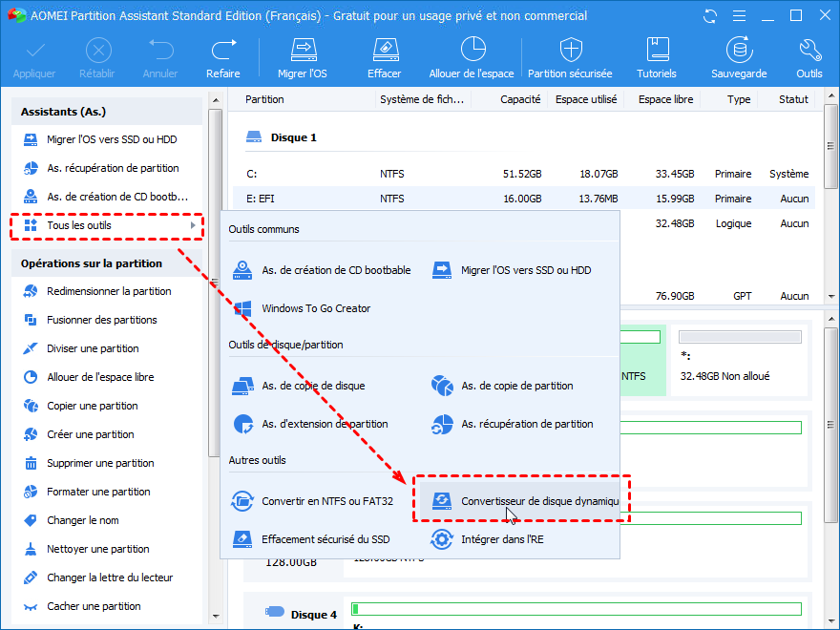Click the refresh icon in the title bar

[x=710, y=16]
